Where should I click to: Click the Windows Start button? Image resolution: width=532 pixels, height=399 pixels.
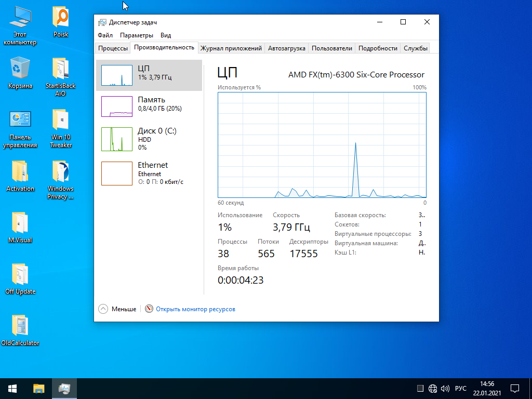click(x=12, y=388)
